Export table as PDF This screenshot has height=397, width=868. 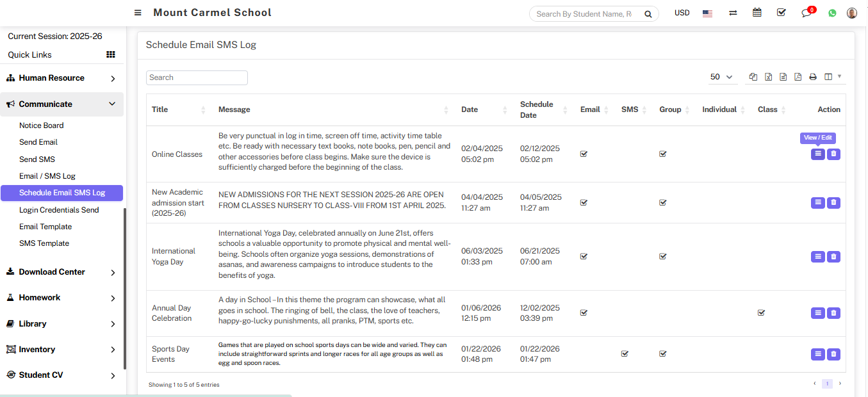tap(798, 77)
